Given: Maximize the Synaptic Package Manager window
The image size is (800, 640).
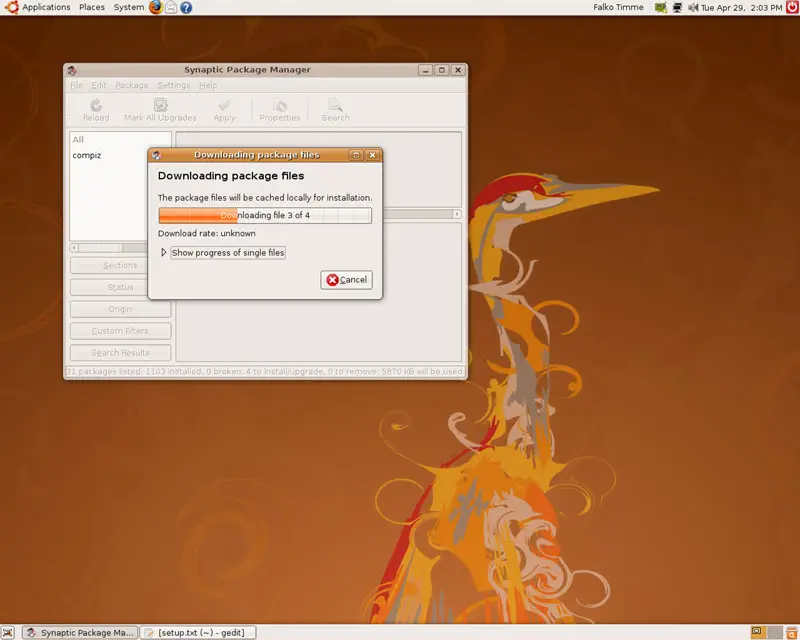Looking at the screenshot, I should click(x=442, y=70).
